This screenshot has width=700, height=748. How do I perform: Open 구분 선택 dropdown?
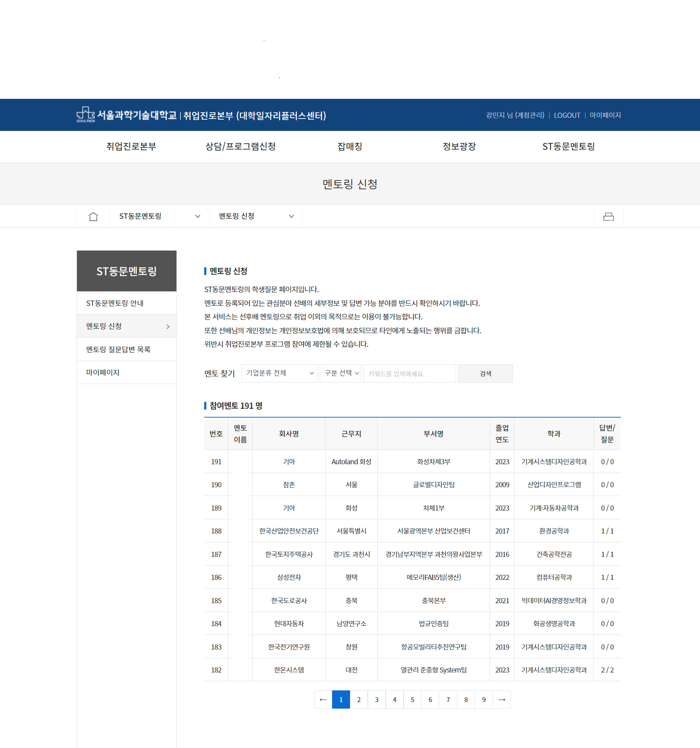[341, 373]
